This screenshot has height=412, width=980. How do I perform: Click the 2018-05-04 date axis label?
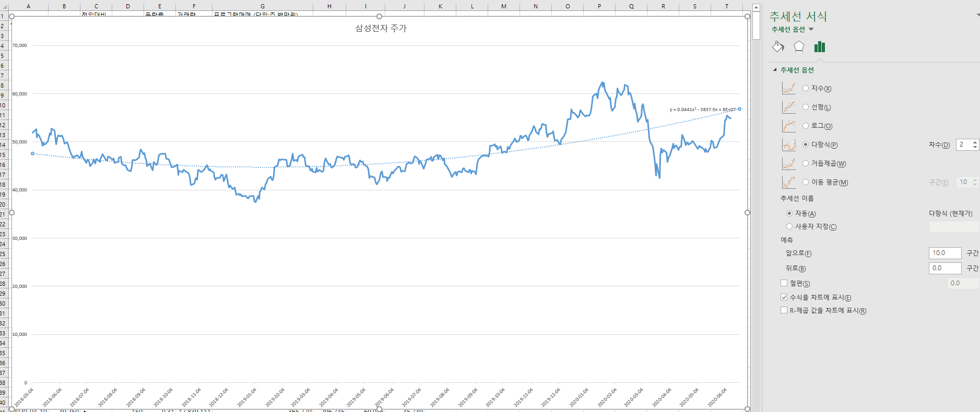click(24, 397)
